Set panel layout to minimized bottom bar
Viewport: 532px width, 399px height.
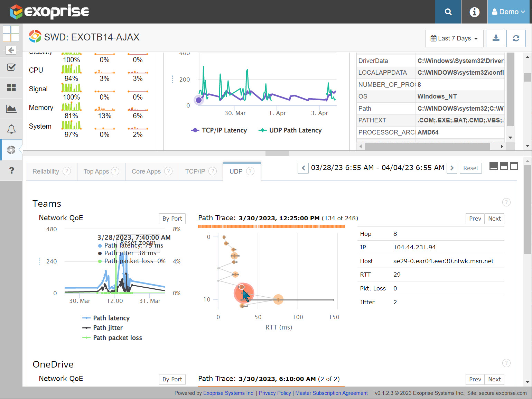click(x=494, y=166)
